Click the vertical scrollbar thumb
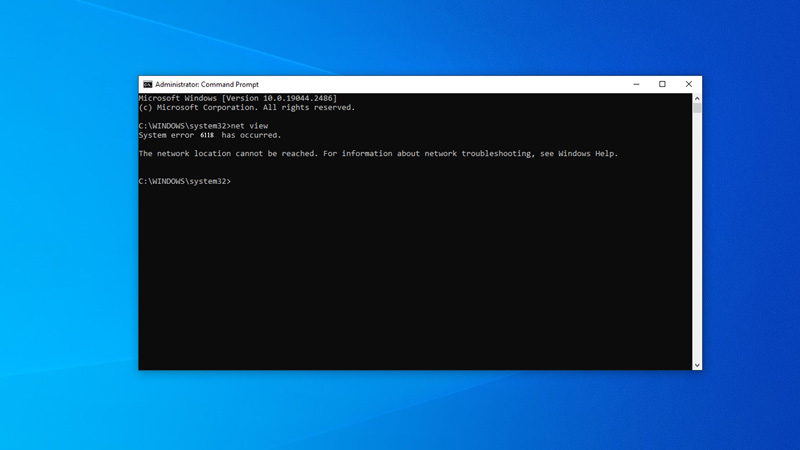 [697, 108]
